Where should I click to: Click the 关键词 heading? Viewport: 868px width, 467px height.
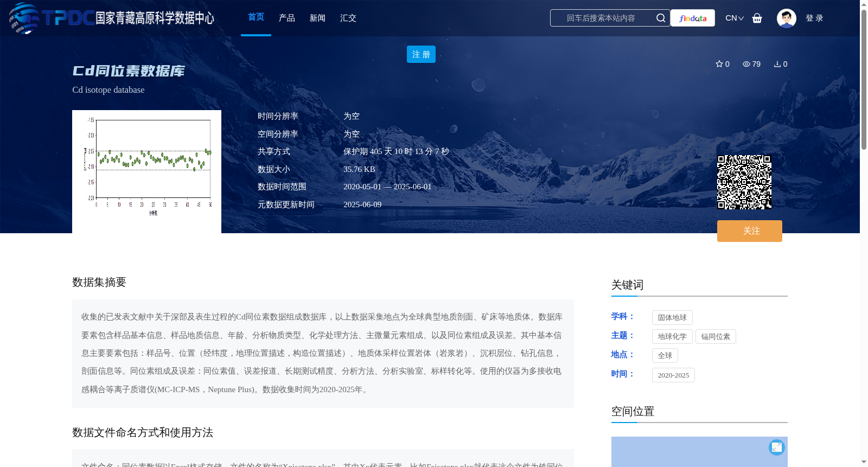(627, 285)
